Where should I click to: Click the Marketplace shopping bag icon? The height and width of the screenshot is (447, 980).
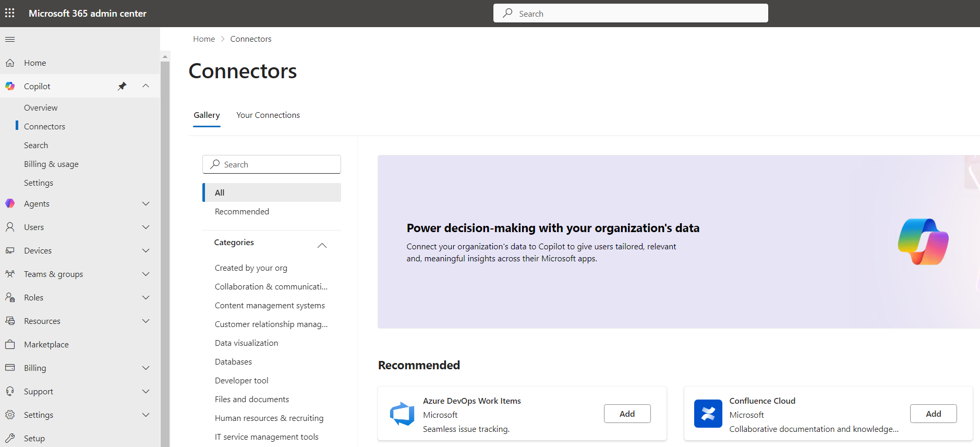[x=10, y=344]
